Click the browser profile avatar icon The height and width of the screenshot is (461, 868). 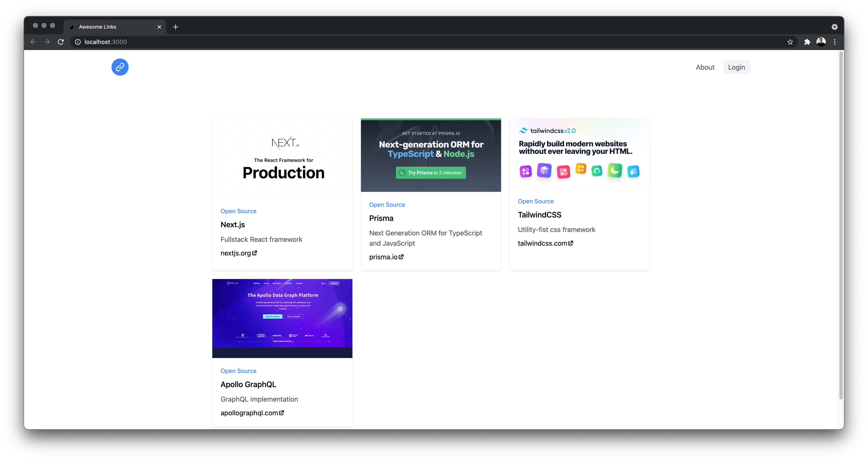[x=821, y=42]
